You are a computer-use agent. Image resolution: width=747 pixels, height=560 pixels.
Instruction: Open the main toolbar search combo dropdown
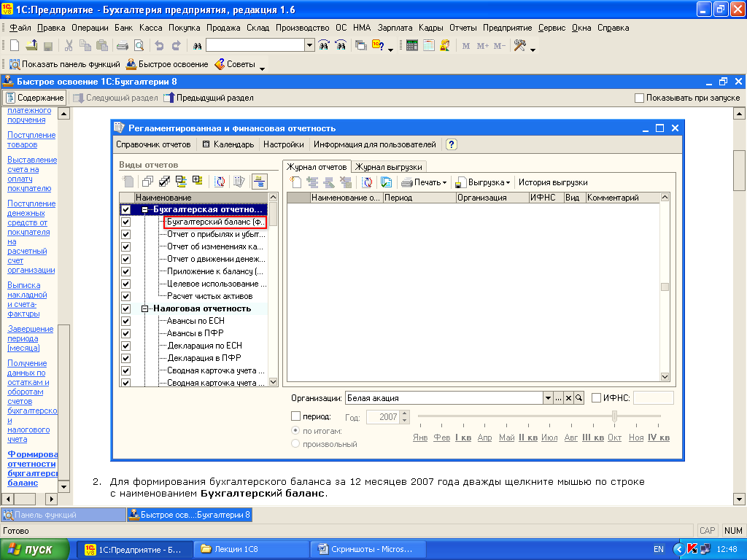pos(309,46)
